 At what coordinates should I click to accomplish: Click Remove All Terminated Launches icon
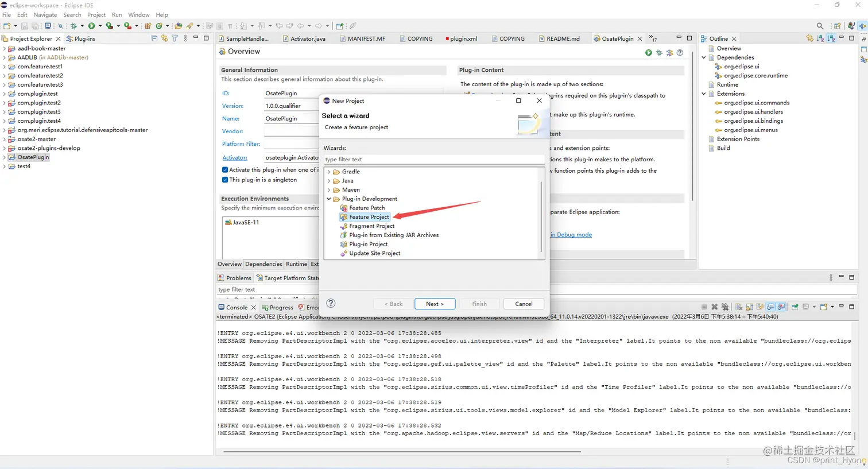[x=725, y=307]
